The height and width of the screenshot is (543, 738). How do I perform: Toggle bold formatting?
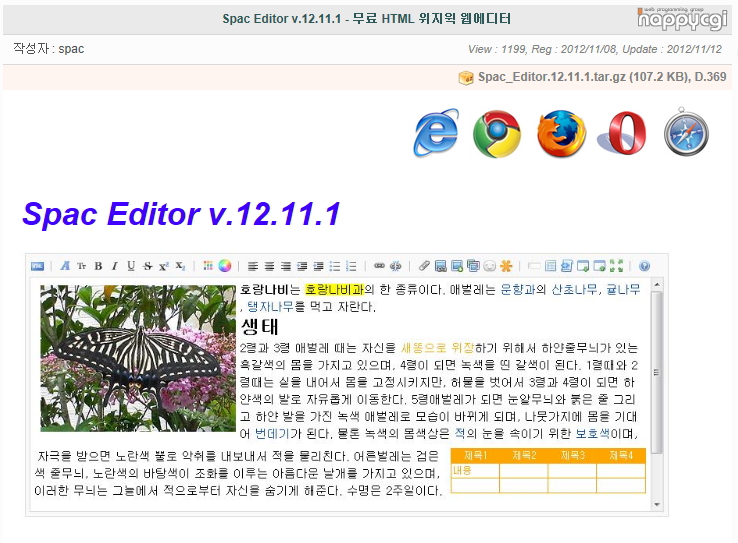[98, 266]
